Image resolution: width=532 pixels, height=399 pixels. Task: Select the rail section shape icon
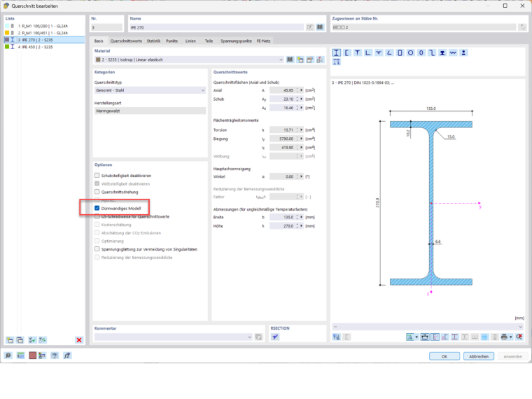pos(442,52)
